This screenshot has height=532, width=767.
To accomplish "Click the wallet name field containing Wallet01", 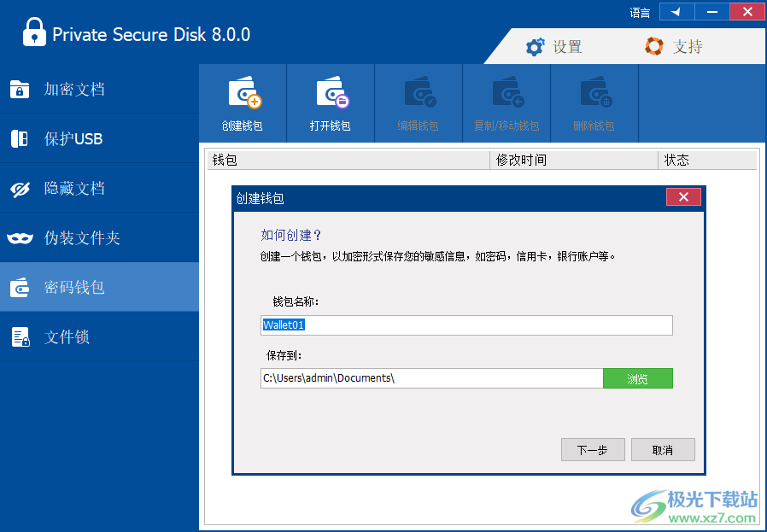I will pos(466,325).
